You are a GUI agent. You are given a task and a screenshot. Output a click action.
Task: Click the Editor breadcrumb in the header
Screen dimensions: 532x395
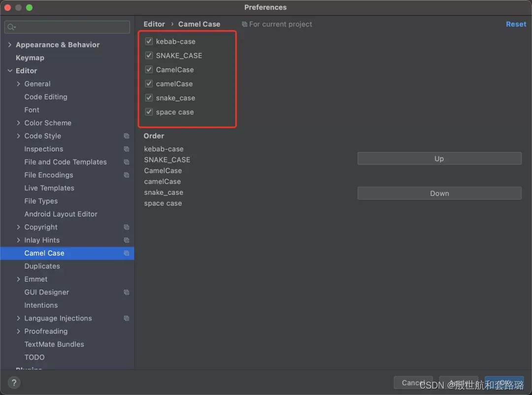pyautogui.click(x=154, y=24)
